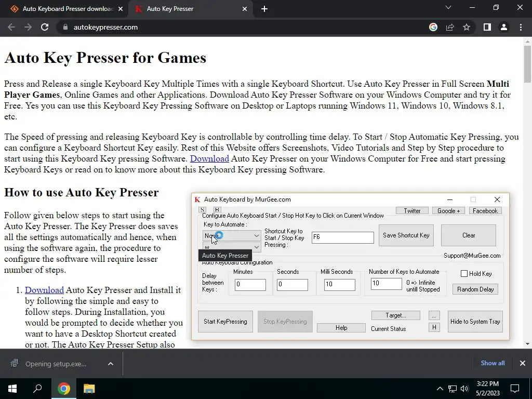Go back with the browser back arrow
This screenshot has width=532, height=399.
coord(11,27)
